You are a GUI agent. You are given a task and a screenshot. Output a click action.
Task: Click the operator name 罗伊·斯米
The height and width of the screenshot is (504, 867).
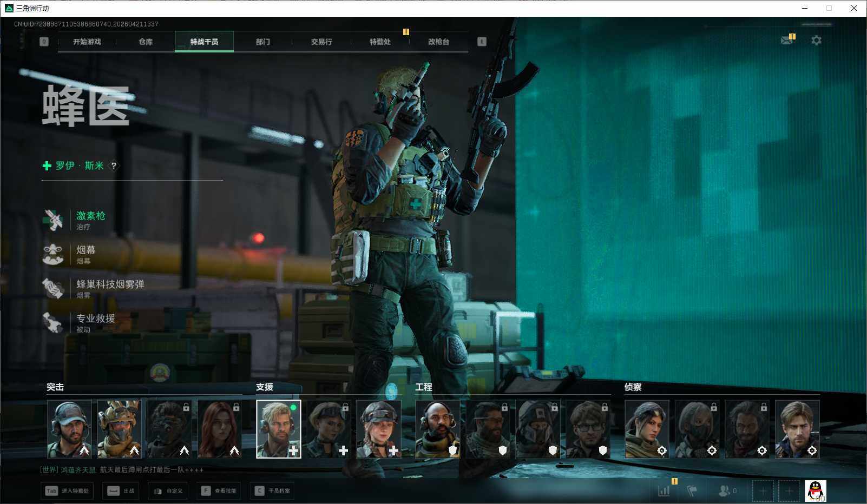(x=80, y=165)
